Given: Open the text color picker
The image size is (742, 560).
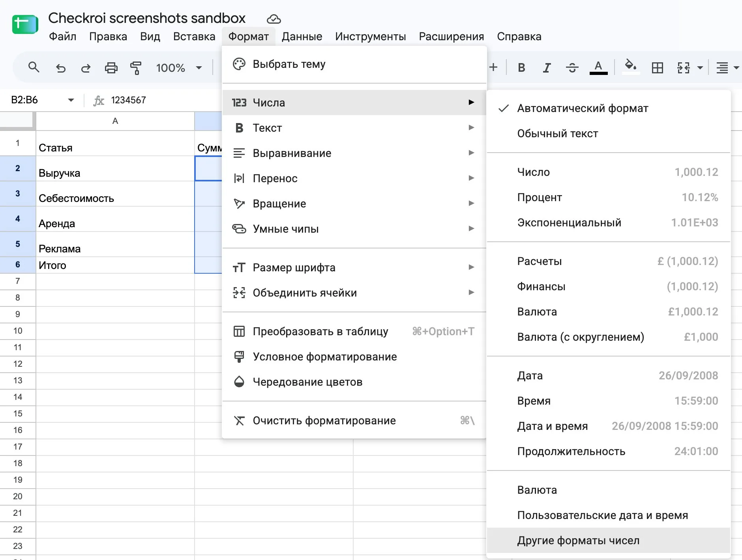Looking at the screenshot, I should [x=598, y=68].
